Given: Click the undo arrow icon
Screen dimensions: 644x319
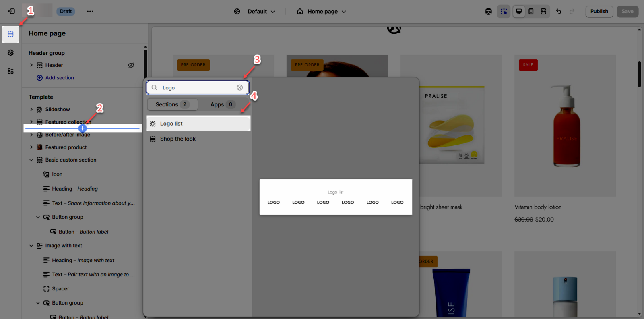Looking at the screenshot, I should (x=558, y=11).
